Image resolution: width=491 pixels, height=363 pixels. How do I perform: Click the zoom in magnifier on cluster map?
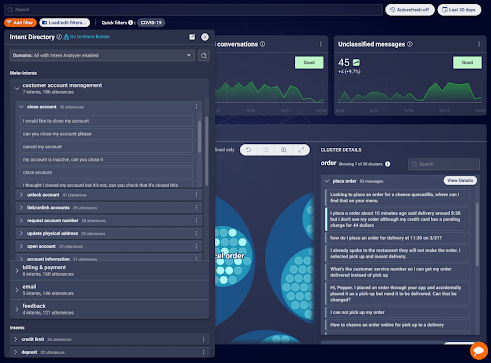point(284,150)
